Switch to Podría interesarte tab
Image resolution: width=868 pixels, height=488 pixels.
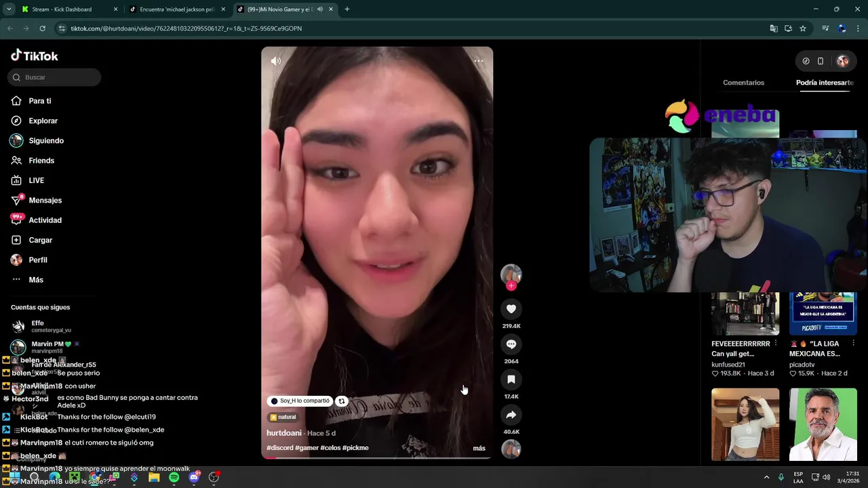tap(825, 83)
